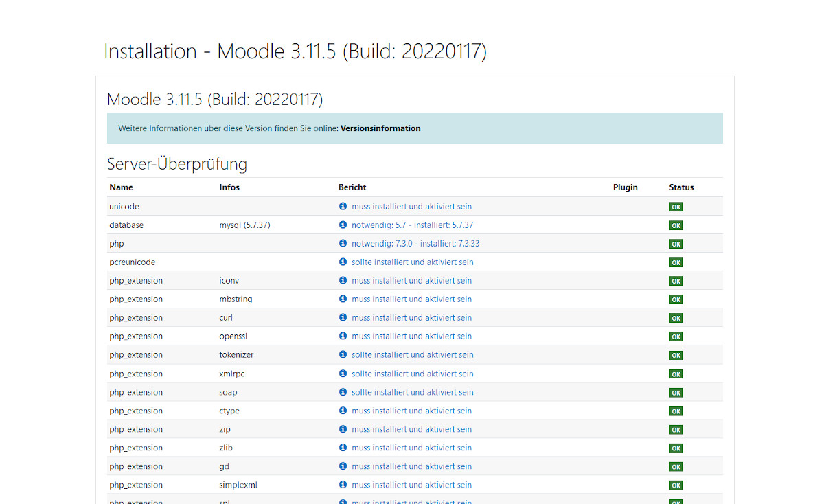This screenshot has height=504, width=824.
Task: Click OK status badge in tokenizer row
Action: pyautogui.click(x=676, y=355)
